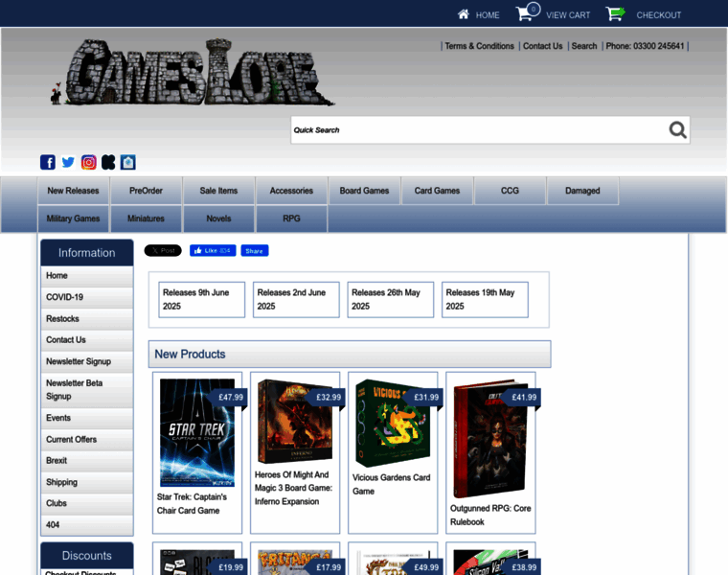Open the Instagram icon
The image size is (728, 575).
click(89, 162)
